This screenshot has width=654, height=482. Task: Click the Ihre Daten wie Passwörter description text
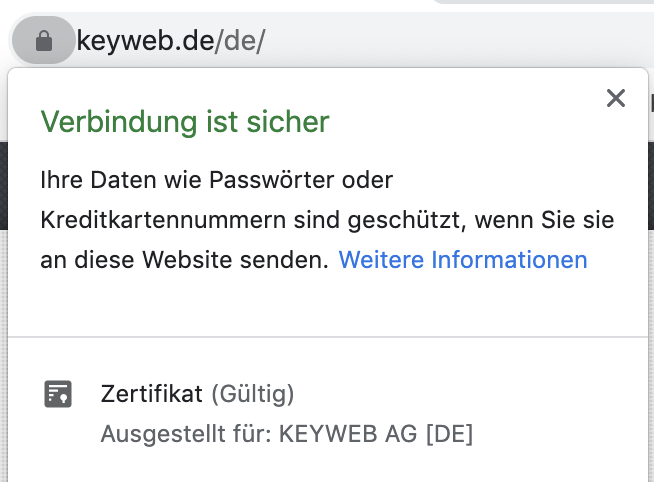pos(216,180)
